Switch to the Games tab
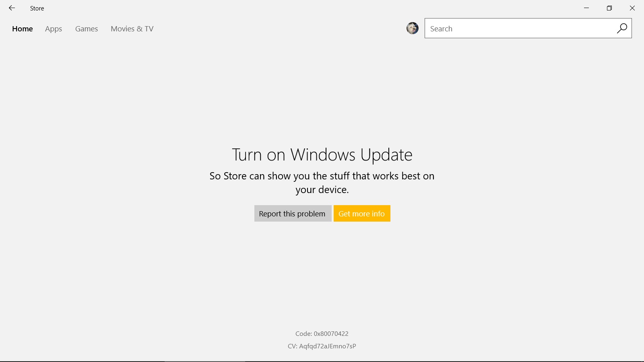644x362 pixels. coord(87,29)
